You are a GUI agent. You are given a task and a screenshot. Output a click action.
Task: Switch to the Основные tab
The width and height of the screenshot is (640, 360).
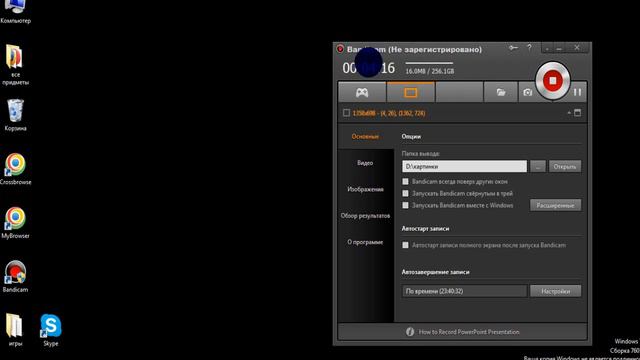(365, 136)
